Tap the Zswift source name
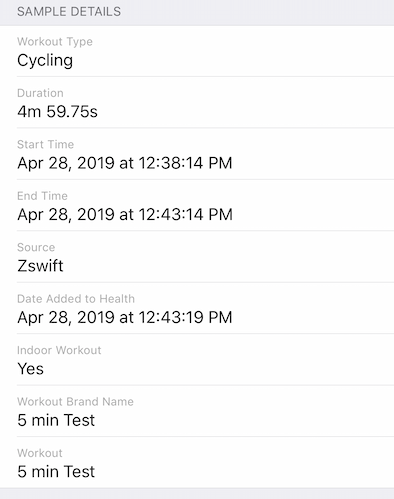 [40, 266]
